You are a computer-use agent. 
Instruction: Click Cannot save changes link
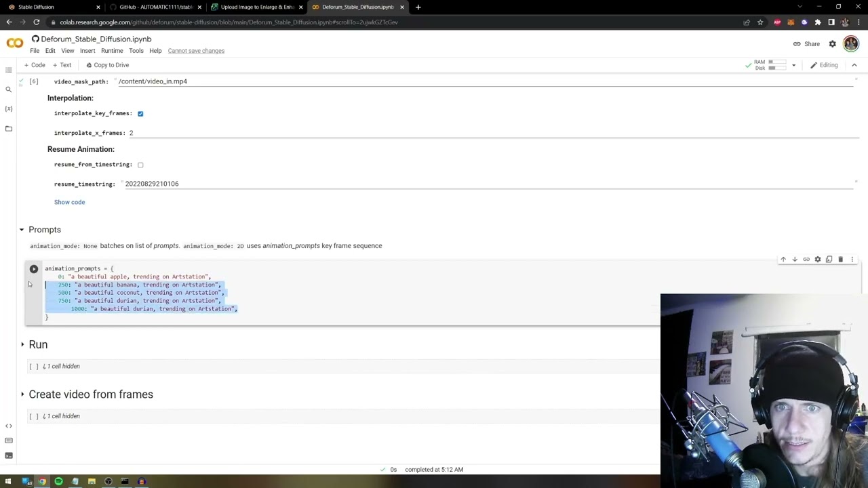point(196,51)
